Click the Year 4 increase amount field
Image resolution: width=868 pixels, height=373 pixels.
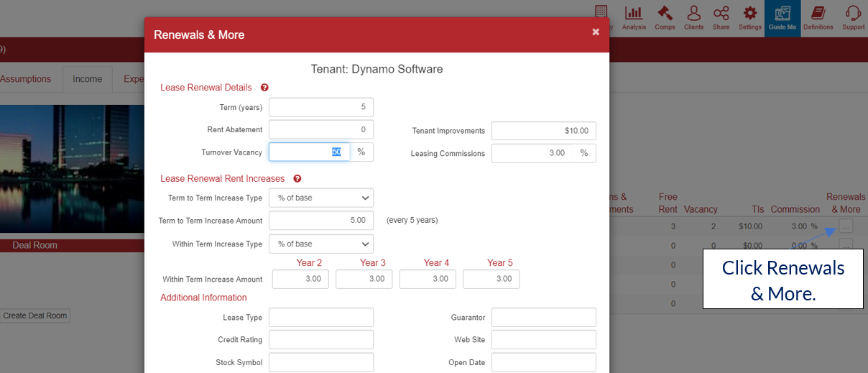[x=428, y=279]
